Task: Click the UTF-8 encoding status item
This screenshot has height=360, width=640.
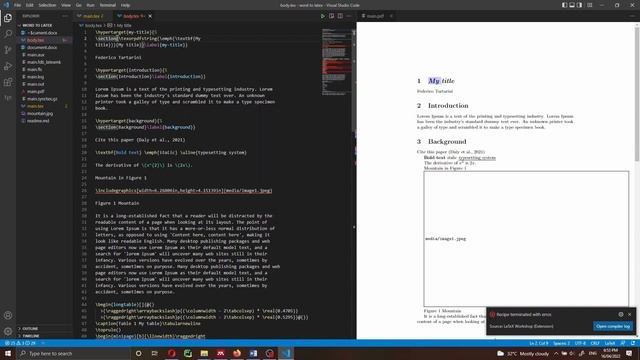Action: (580, 343)
